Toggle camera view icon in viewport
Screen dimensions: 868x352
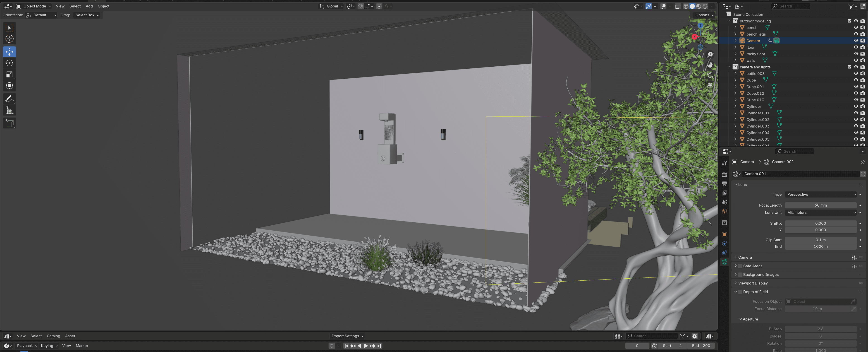[710, 75]
